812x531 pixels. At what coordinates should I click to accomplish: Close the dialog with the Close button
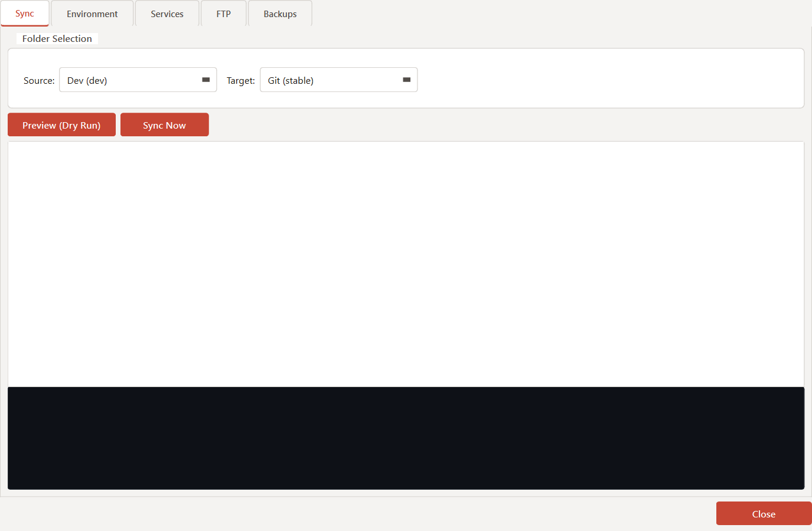[x=763, y=513]
